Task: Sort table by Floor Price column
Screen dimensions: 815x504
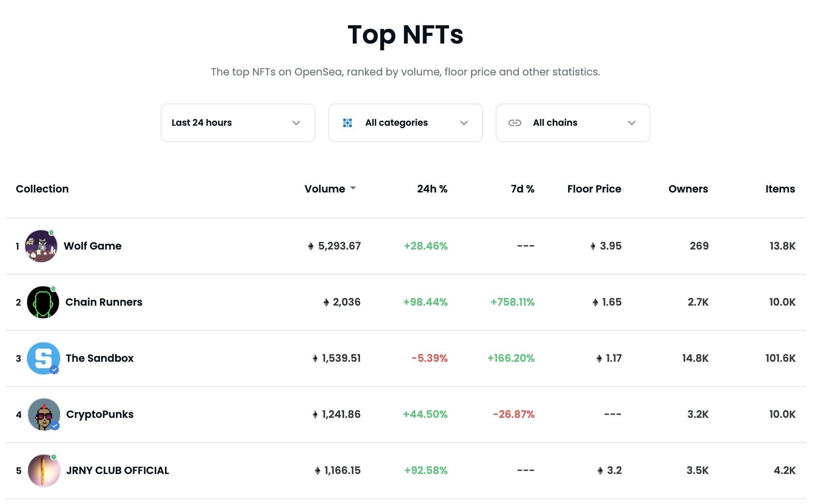Action: pyautogui.click(x=594, y=189)
